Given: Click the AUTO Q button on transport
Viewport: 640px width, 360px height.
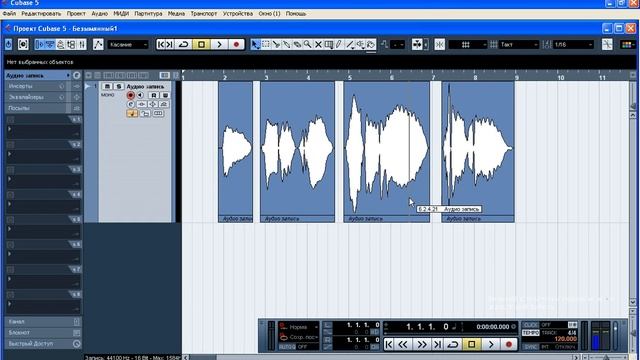Looking at the screenshot, I should click(287, 347).
